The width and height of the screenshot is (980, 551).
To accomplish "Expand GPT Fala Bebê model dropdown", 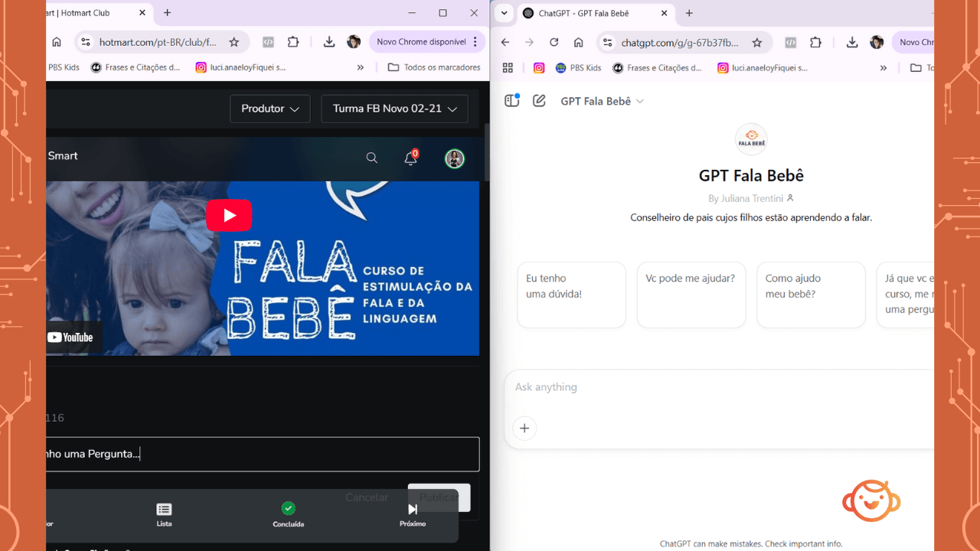I will 602,101.
